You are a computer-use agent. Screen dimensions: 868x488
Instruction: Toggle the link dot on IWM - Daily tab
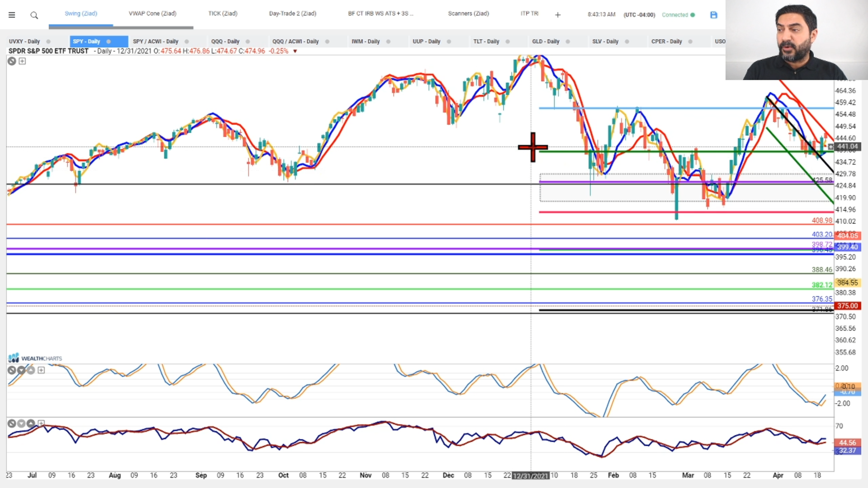(388, 42)
